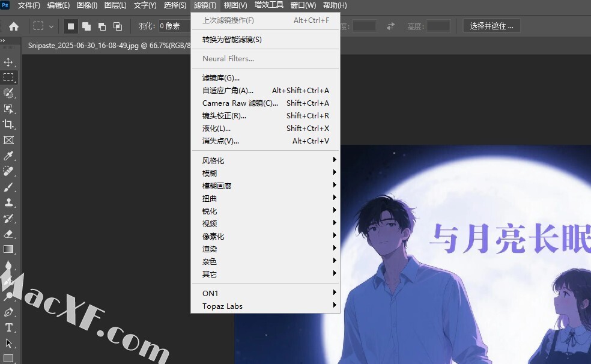
Task: Open the 图层 menu
Action: [x=115, y=5]
